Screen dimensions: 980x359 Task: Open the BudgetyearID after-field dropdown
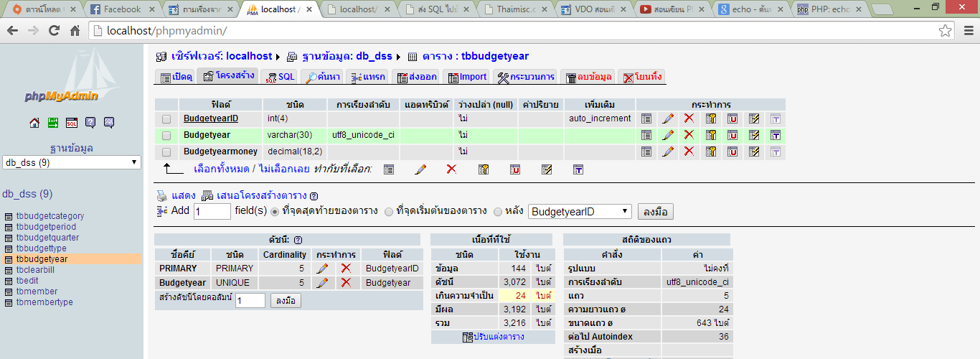coord(580,212)
